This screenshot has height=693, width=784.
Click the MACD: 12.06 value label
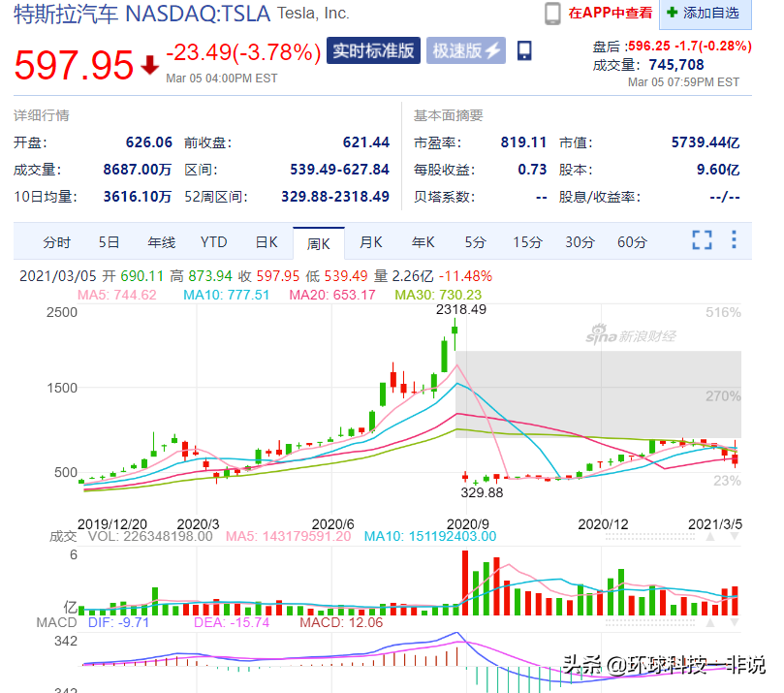341,622
